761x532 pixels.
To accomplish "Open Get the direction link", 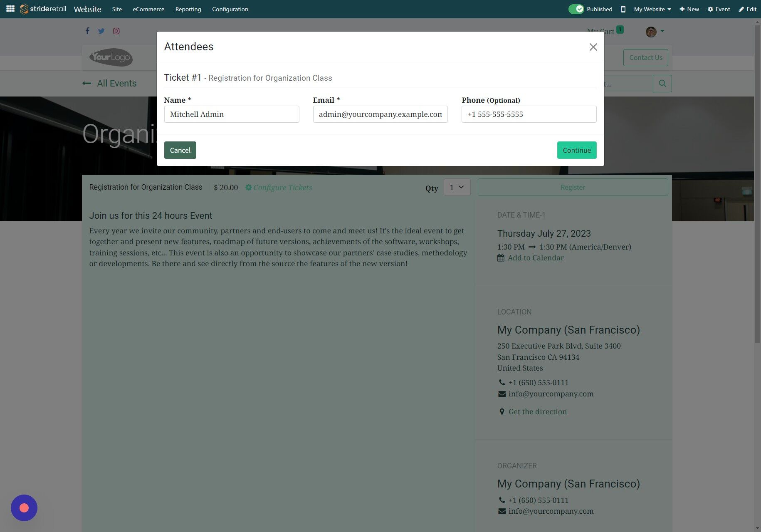I will (537, 411).
